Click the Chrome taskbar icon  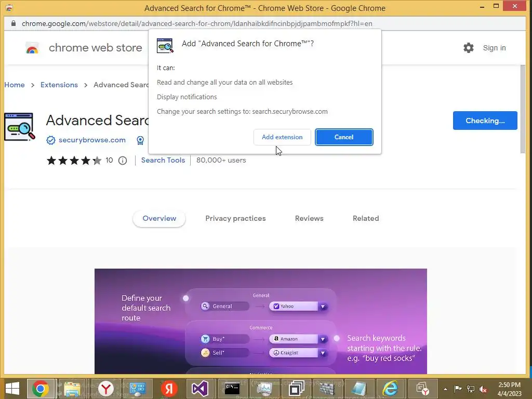click(41, 389)
